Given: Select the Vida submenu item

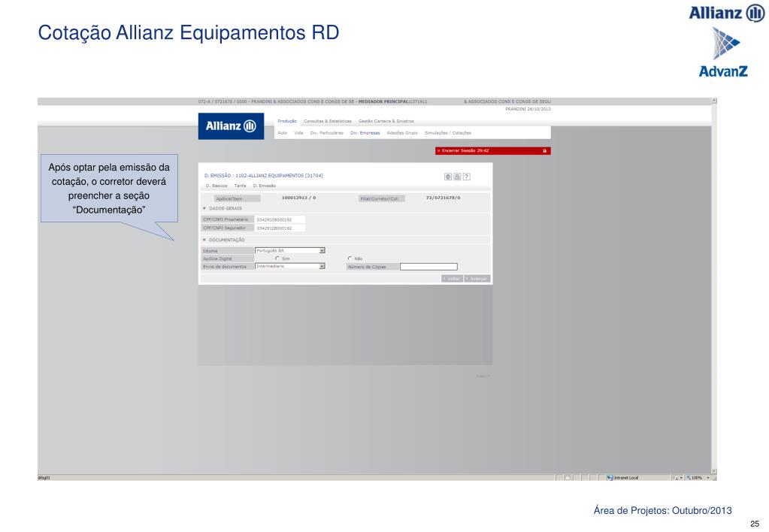Looking at the screenshot, I should pyautogui.click(x=298, y=133).
